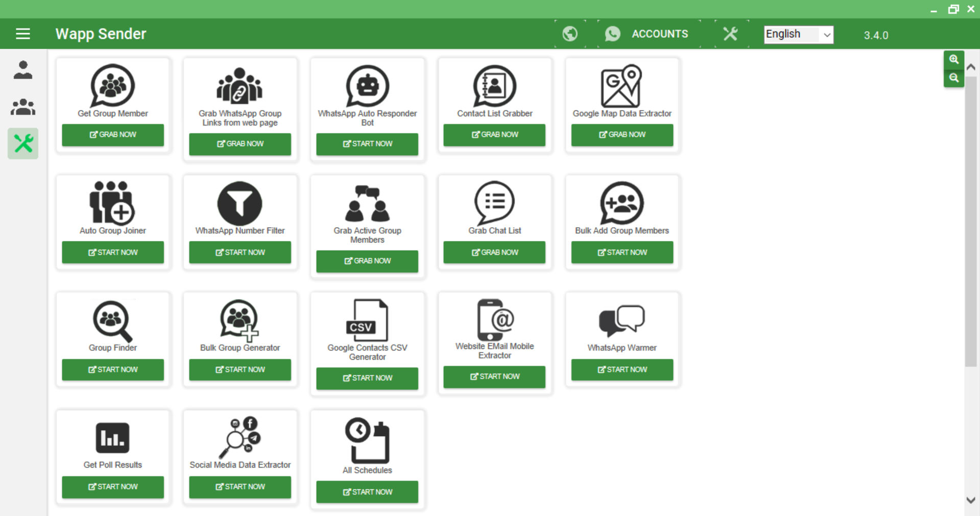The image size is (980, 516).
Task: Grab now under Get Group Member
Action: click(113, 135)
